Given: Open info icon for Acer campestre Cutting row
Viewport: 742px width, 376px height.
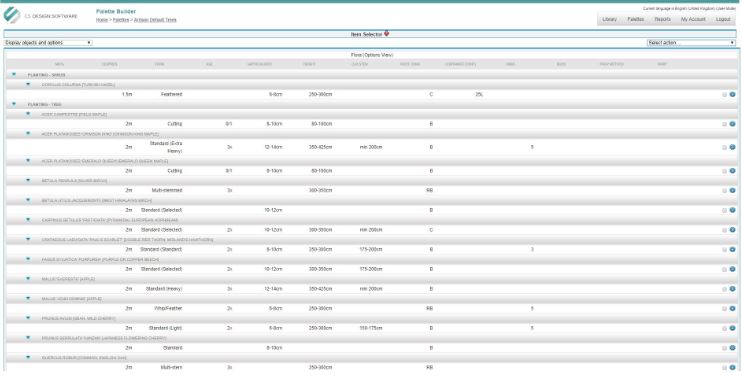Looking at the screenshot, I should 732,124.
